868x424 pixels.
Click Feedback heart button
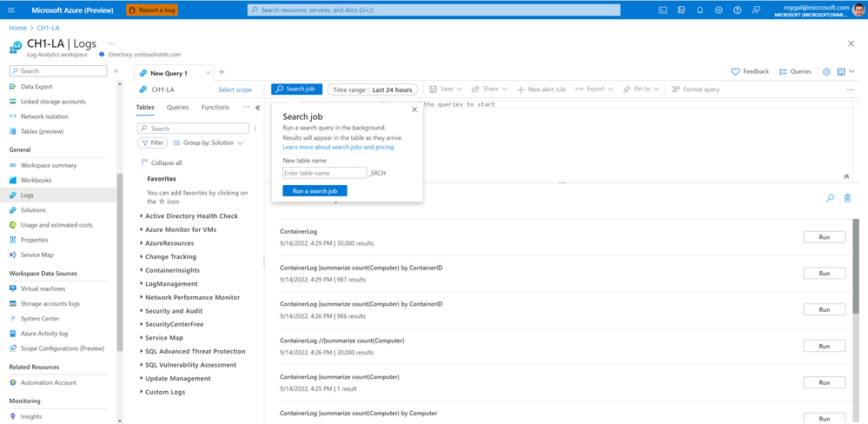pyautogui.click(x=750, y=71)
